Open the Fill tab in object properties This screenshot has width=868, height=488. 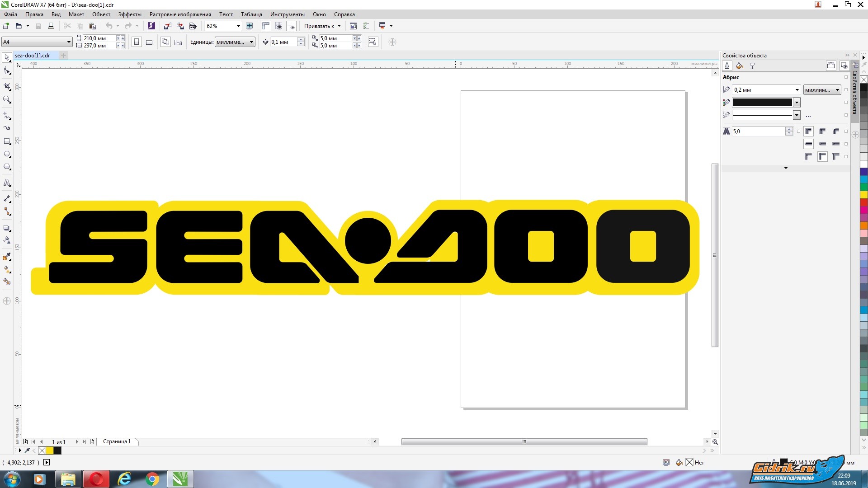[739, 66]
